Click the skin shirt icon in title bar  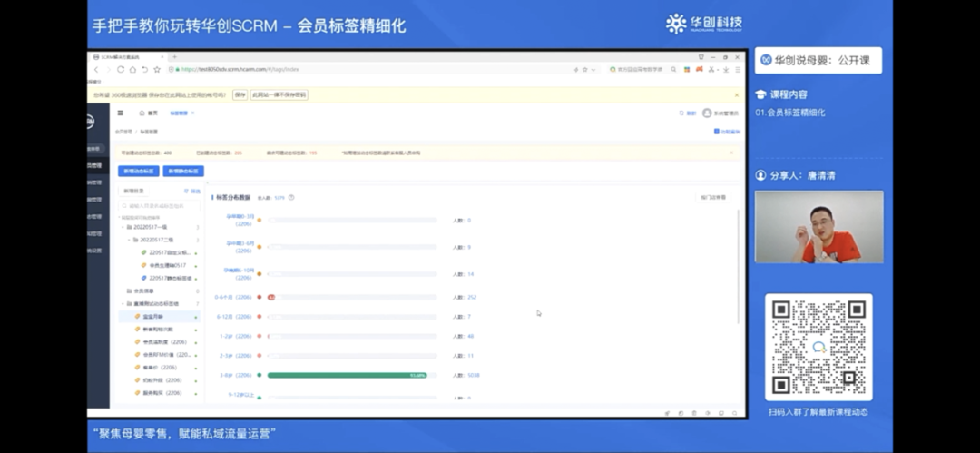click(x=701, y=57)
